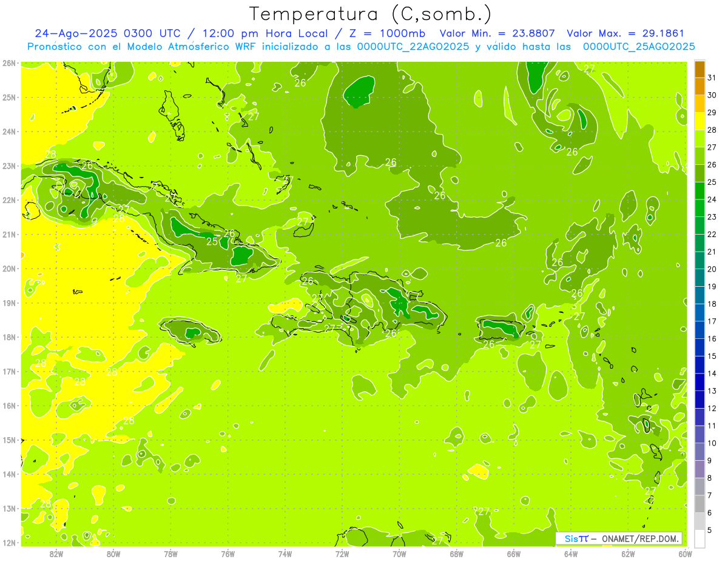This screenshot has height=562, width=728.
Task: Click the 18N latitude axis label
Action: tap(8, 337)
